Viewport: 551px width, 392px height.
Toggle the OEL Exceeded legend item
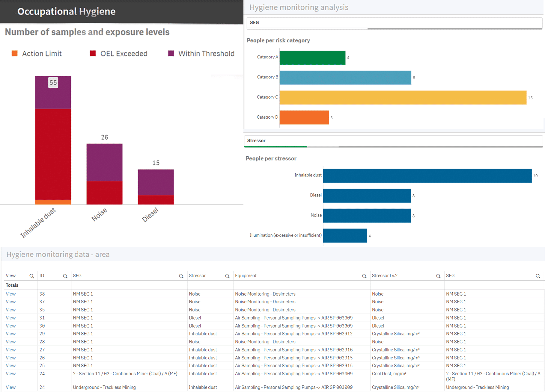(119, 54)
